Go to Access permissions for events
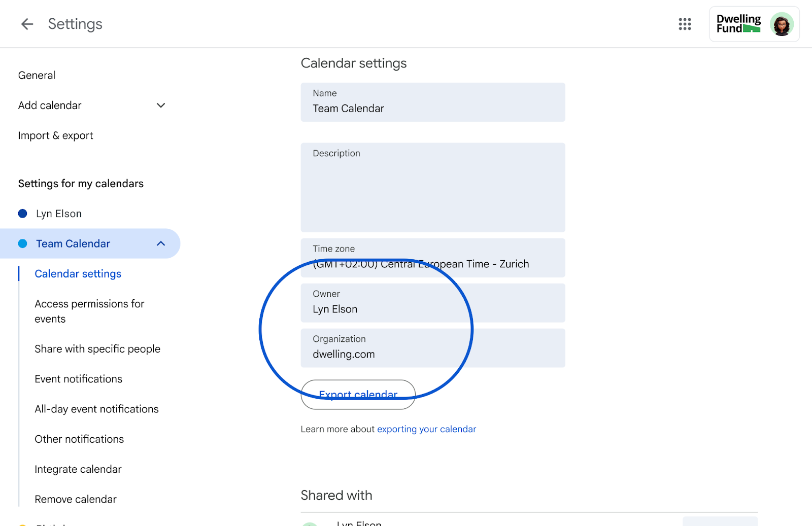 tap(89, 311)
